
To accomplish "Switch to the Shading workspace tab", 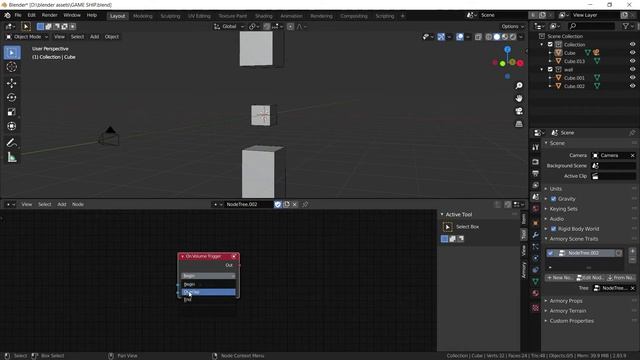I will (x=264, y=16).
